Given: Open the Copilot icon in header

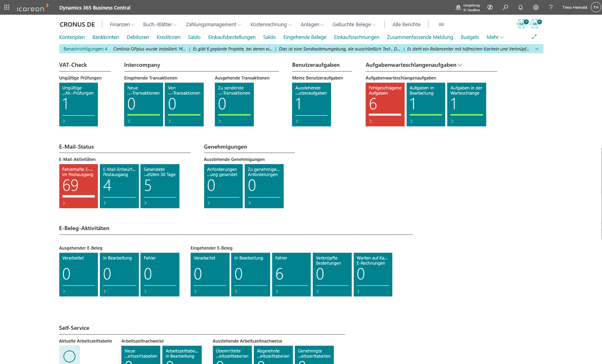Looking at the screenshot, I should (x=490, y=7).
